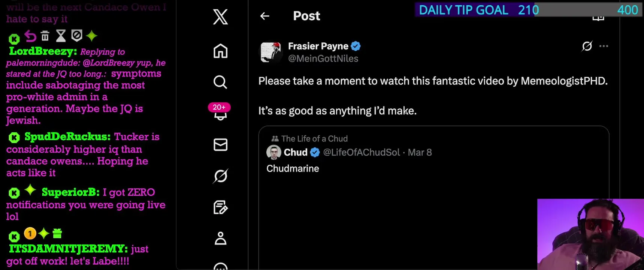Open the Search page
This screenshot has width=644, height=270.
pos(220,82)
